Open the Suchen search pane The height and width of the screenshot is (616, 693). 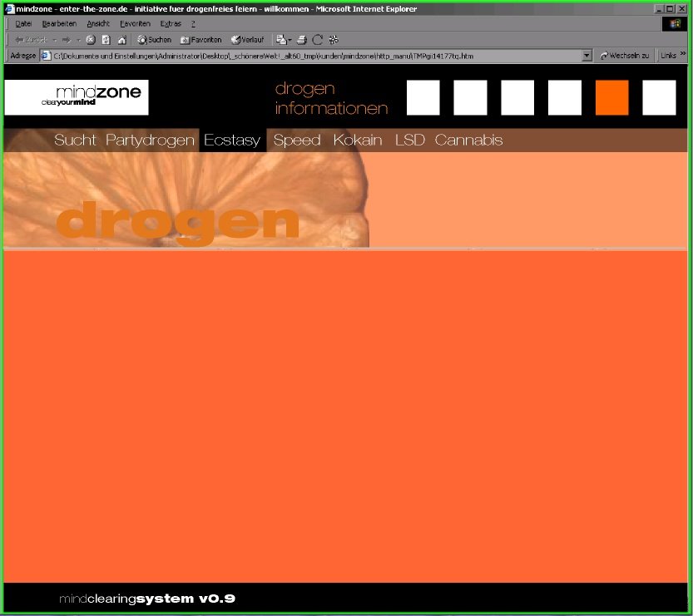[155, 39]
